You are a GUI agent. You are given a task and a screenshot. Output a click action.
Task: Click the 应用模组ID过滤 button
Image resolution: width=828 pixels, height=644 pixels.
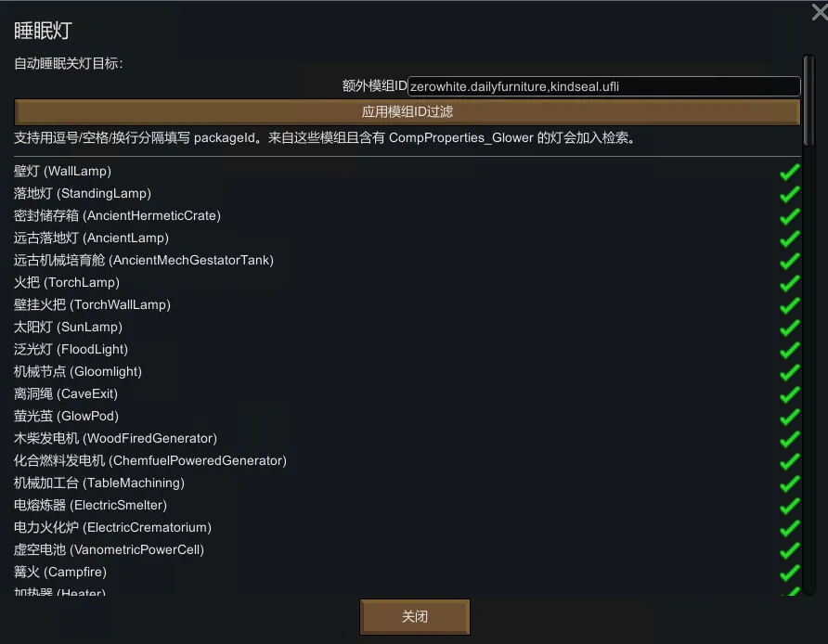point(408,112)
